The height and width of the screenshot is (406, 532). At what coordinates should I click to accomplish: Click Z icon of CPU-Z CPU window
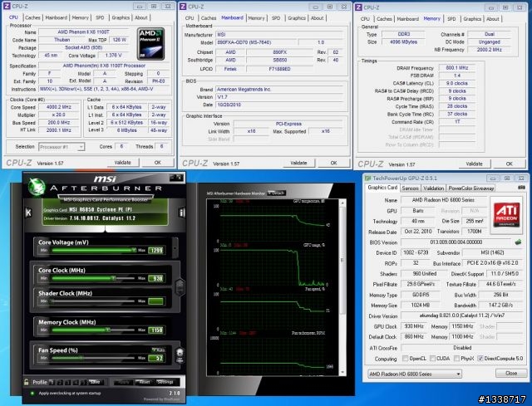[7, 6]
